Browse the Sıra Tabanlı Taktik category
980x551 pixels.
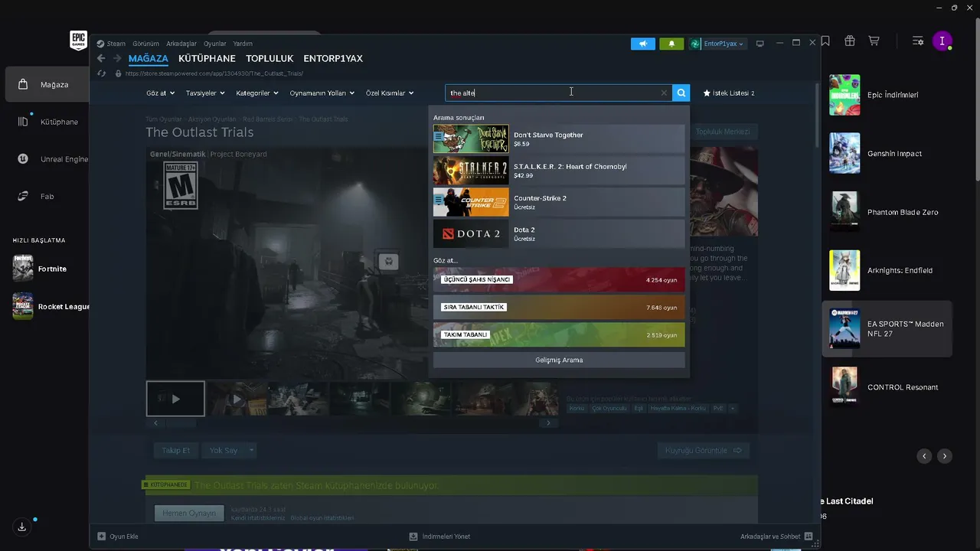point(559,307)
